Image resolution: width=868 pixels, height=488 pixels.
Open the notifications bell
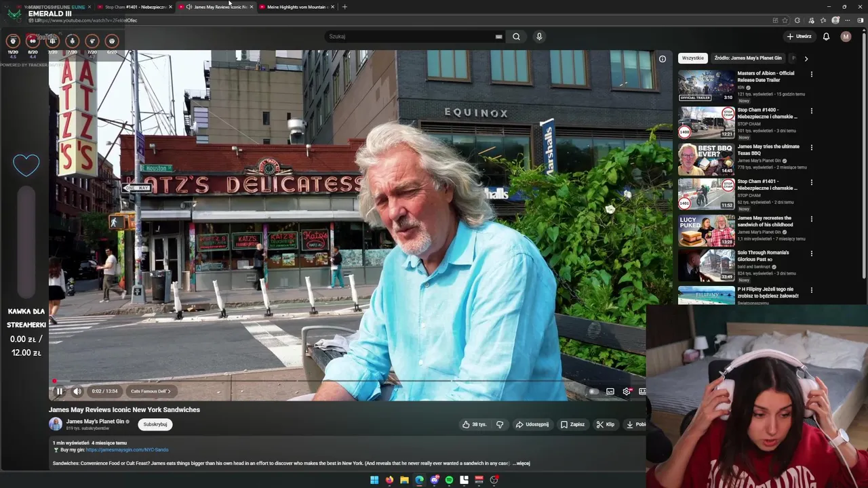pyautogui.click(x=826, y=37)
